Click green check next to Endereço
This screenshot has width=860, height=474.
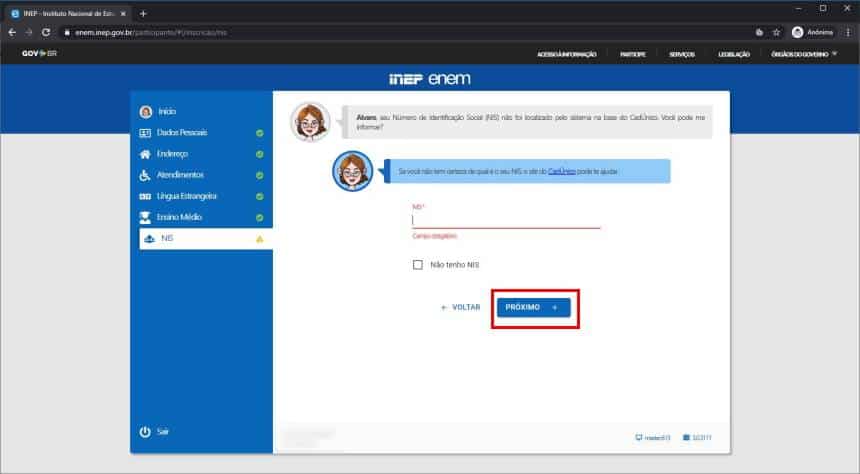pos(260,154)
